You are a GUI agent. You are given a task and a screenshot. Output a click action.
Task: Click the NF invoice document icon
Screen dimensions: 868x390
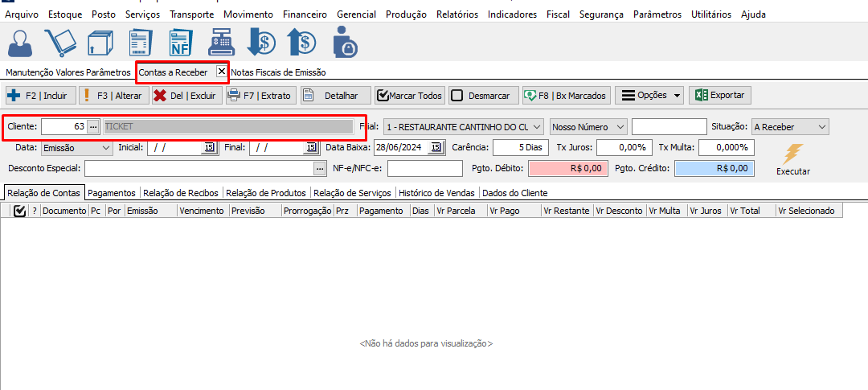(180, 43)
